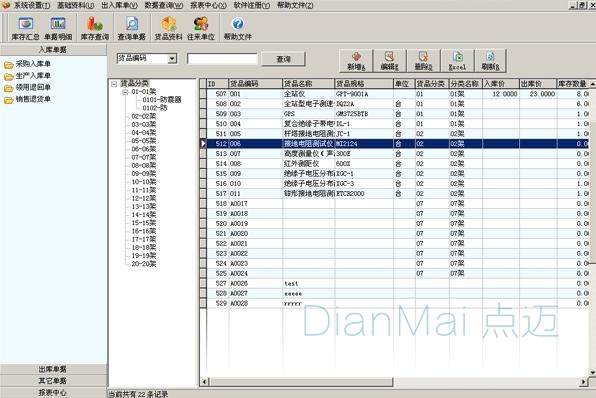Image resolution: width=596 pixels, height=398 pixels.
Task: Open the 报表中心 menu
Action: tap(208, 5)
